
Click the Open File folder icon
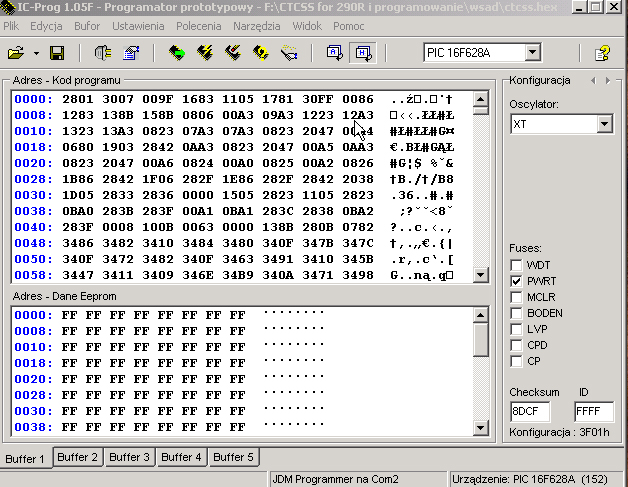[17, 52]
